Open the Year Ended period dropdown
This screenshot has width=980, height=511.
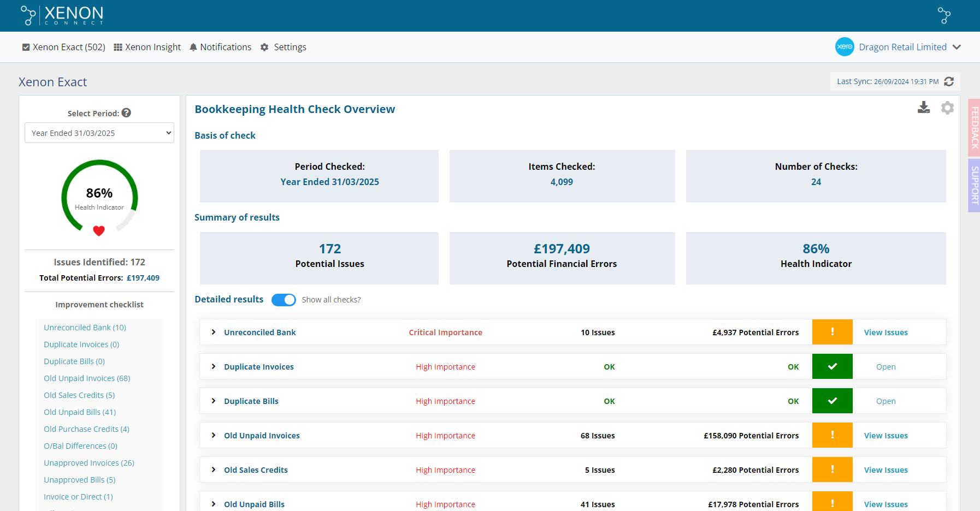point(99,133)
